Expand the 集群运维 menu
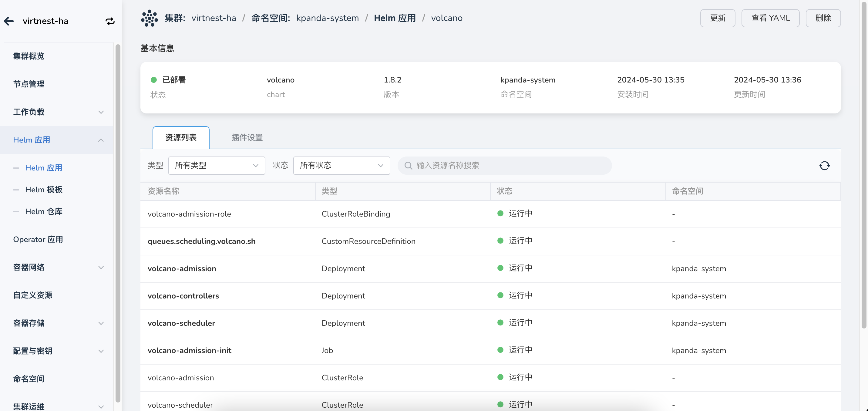868x411 pixels. pos(101,407)
